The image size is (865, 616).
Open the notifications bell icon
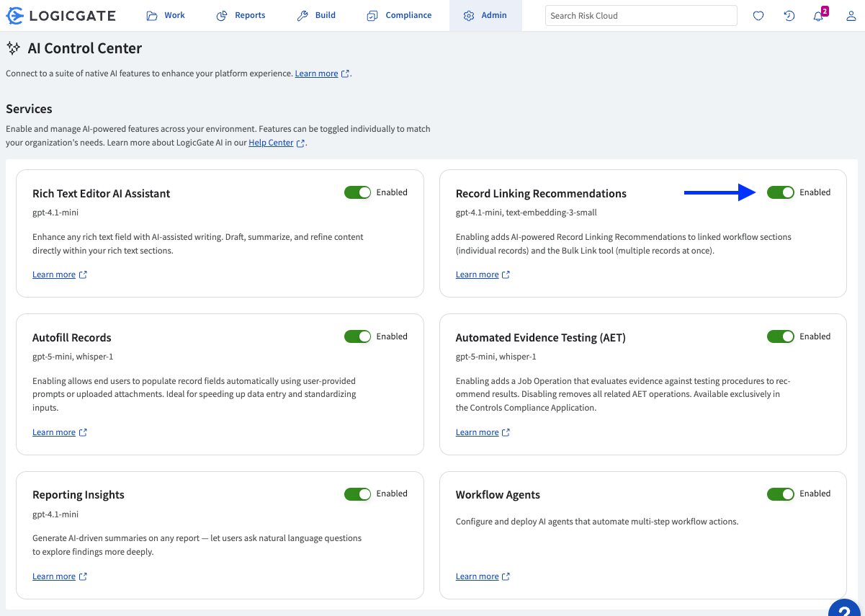[x=818, y=16]
